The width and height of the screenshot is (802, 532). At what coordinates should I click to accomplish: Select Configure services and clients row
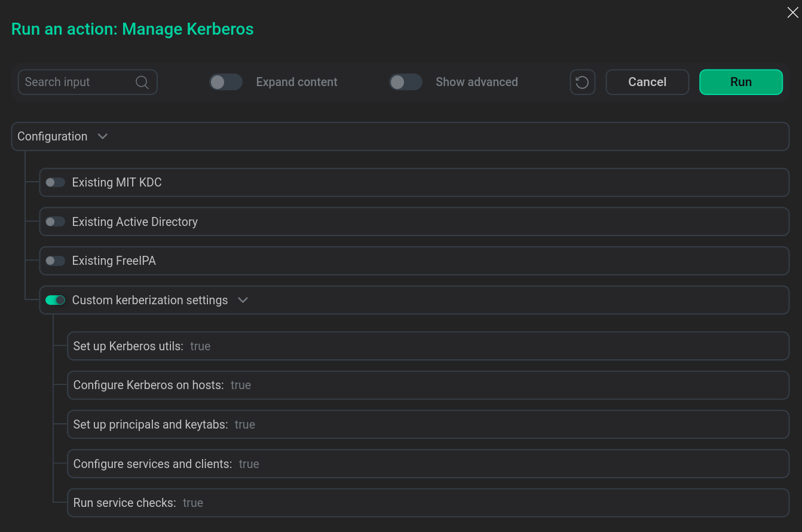point(428,464)
